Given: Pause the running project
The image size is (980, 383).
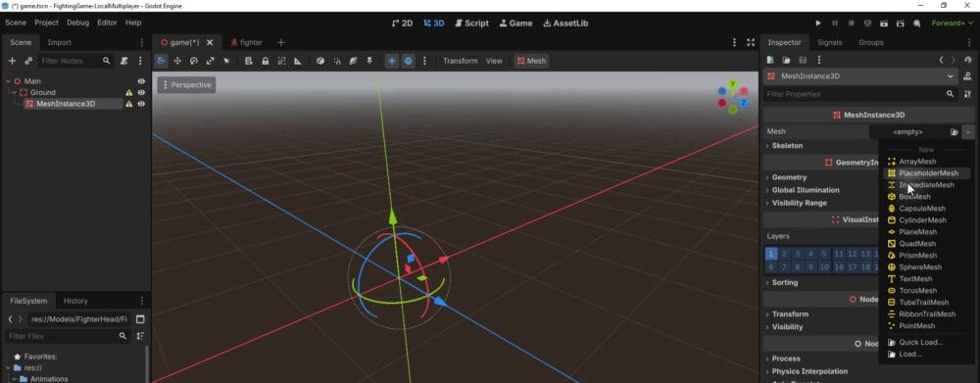Looking at the screenshot, I should click(x=834, y=24).
